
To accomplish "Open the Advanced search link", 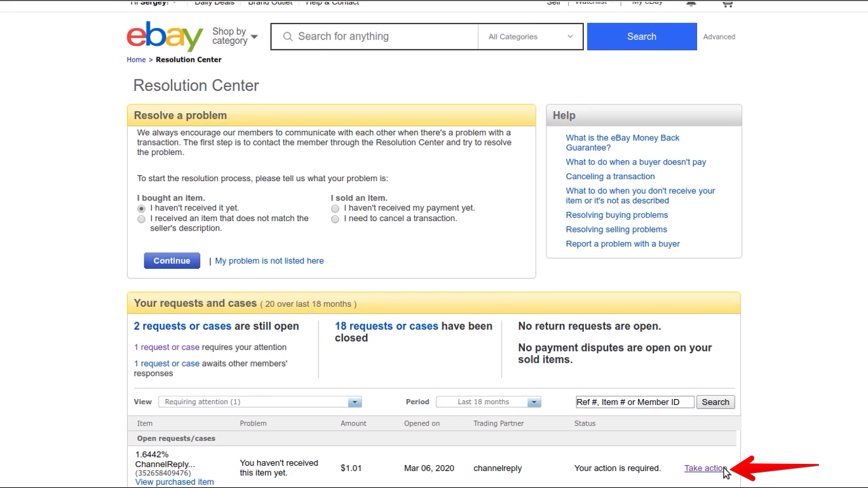I will (x=719, y=37).
